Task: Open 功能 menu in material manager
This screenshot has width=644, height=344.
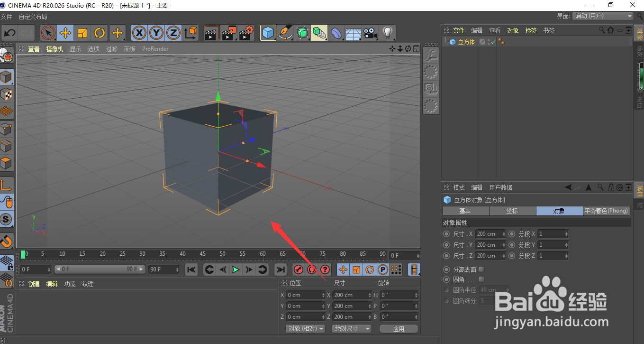Action: 70,284
